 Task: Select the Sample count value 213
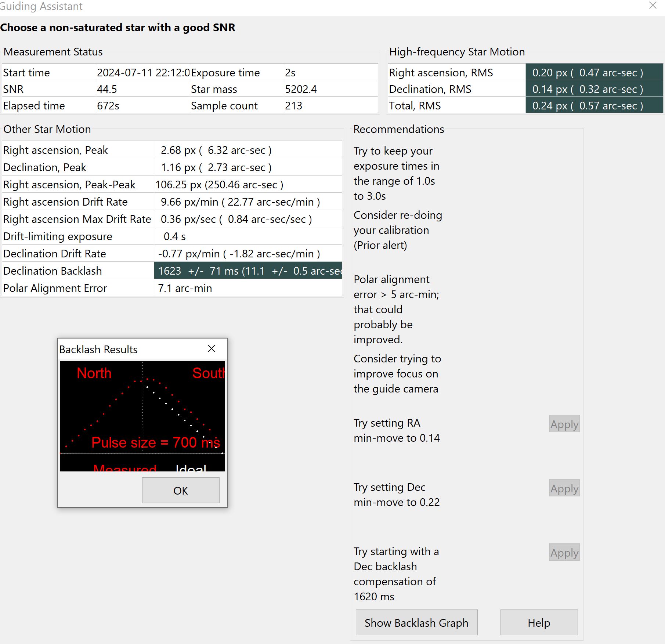331,105
